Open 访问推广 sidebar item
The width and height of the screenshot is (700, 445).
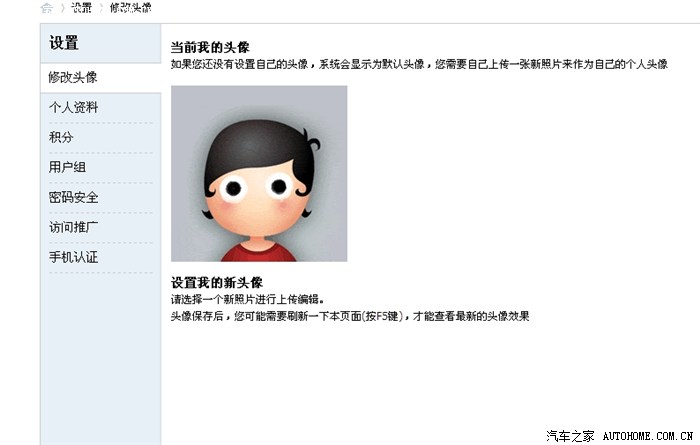coord(73,227)
